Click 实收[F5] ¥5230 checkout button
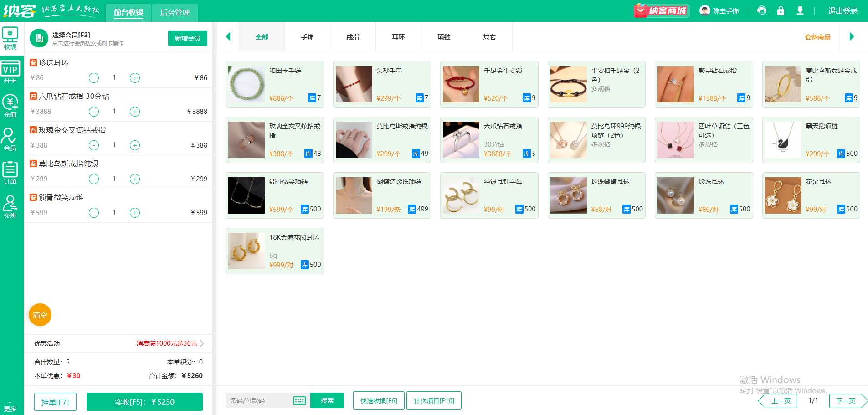This screenshot has width=868, height=415. (x=144, y=402)
